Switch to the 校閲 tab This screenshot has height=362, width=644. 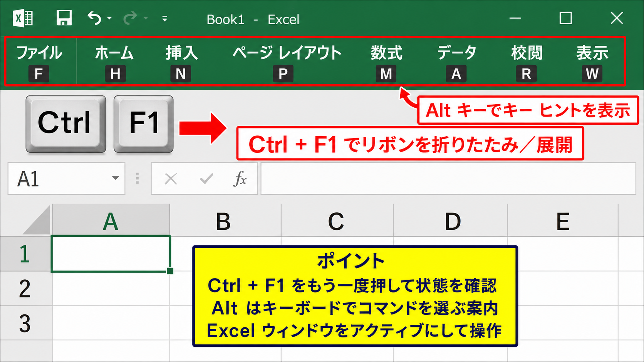(x=527, y=53)
